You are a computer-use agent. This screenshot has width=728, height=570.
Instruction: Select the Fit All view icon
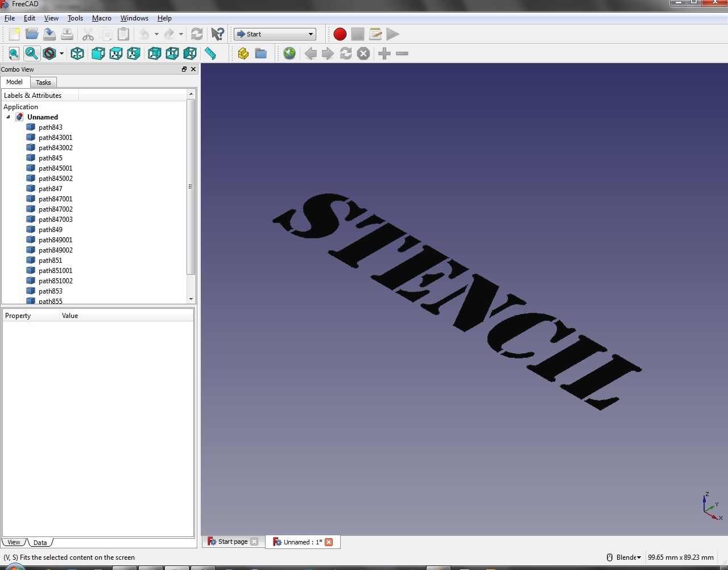(x=14, y=53)
